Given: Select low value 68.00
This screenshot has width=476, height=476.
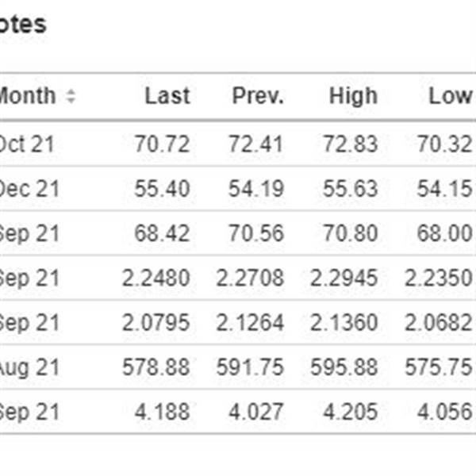Looking at the screenshot, I should (x=444, y=233).
